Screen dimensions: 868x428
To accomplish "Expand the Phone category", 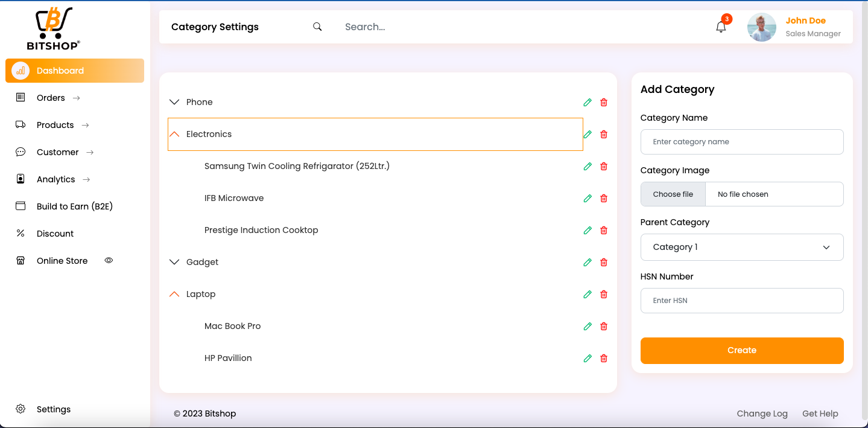I will pos(174,103).
